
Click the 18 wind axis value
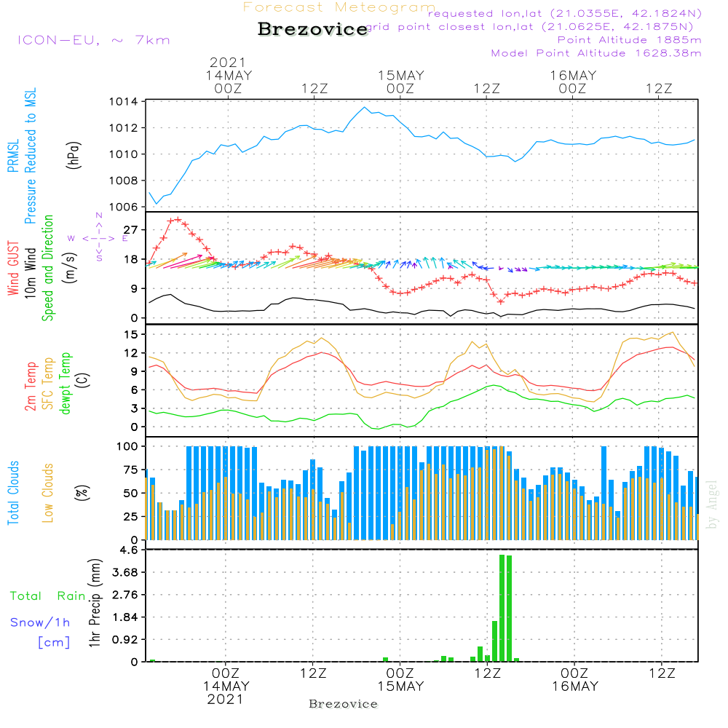[x=131, y=260]
